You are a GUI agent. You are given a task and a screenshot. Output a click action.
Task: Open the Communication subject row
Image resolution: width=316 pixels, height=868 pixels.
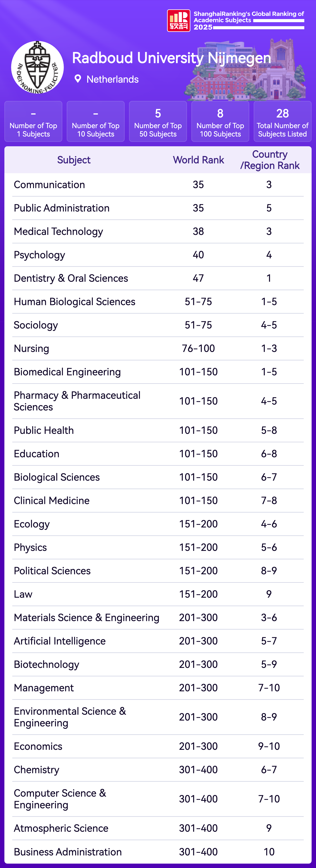click(x=50, y=185)
